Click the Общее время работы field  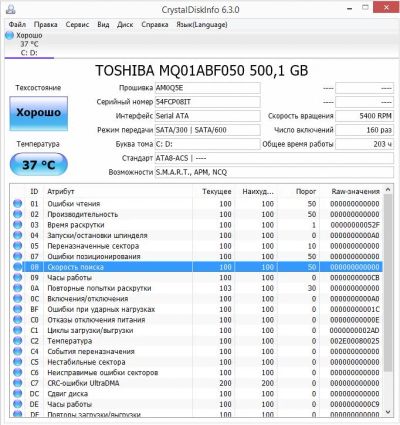click(364, 144)
